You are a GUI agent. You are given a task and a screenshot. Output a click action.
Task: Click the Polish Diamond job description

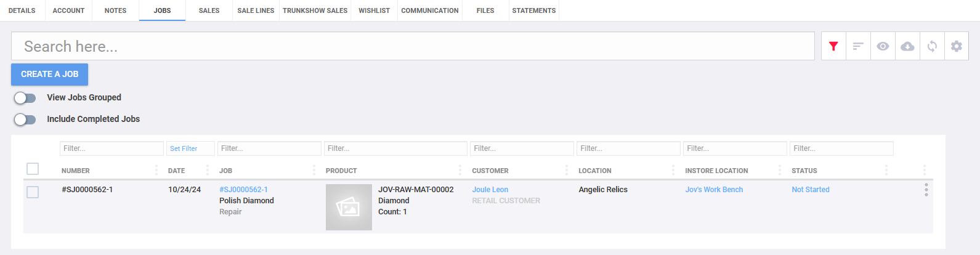pyautogui.click(x=246, y=201)
